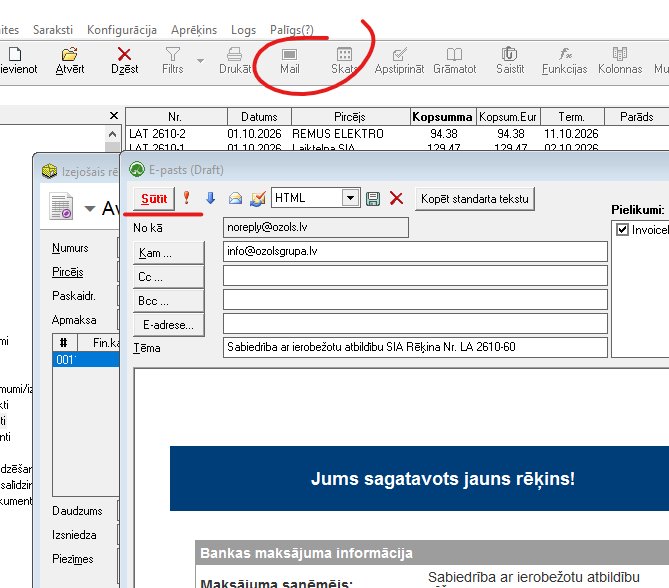
Task: Click the envelope with pencil icon in the E-pasts toolbar
Action: click(x=258, y=198)
